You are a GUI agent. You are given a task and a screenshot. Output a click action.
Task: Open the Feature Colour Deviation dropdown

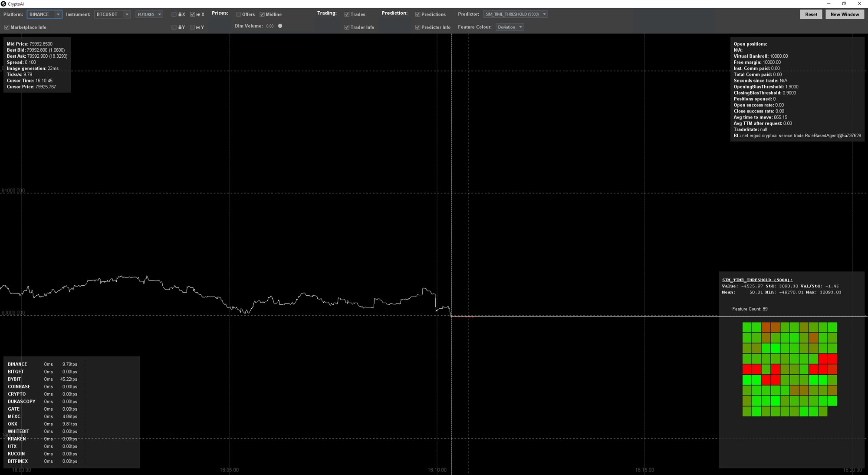click(x=510, y=27)
